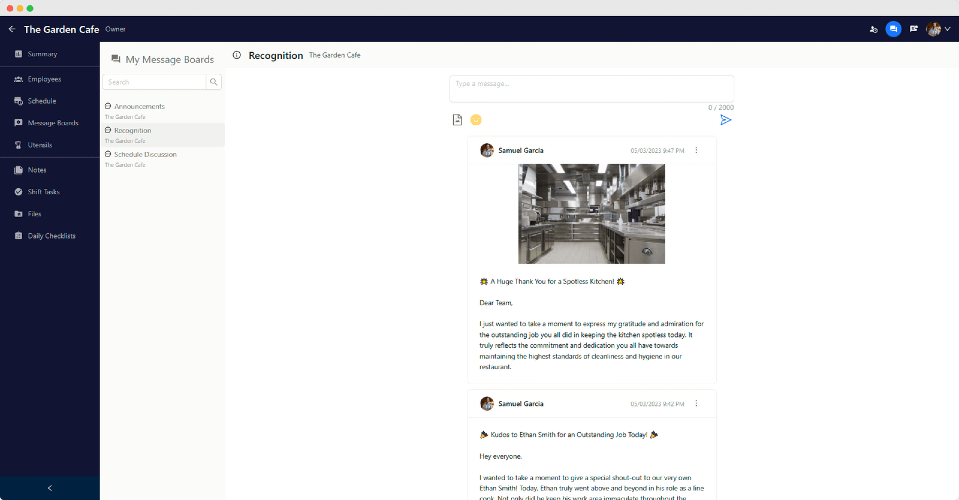Click the Type a message box
959x500 pixels.
591,89
